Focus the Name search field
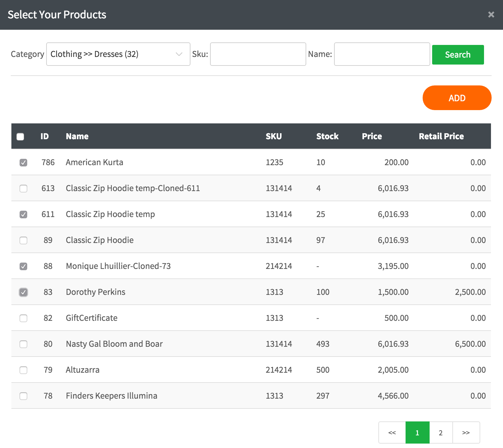 [x=382, y=54]
